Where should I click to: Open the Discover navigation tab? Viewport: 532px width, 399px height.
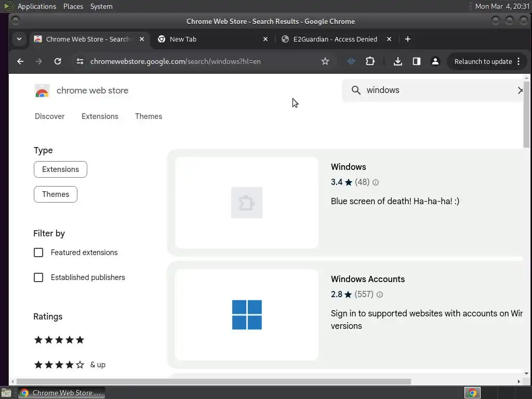pos(49,116)
